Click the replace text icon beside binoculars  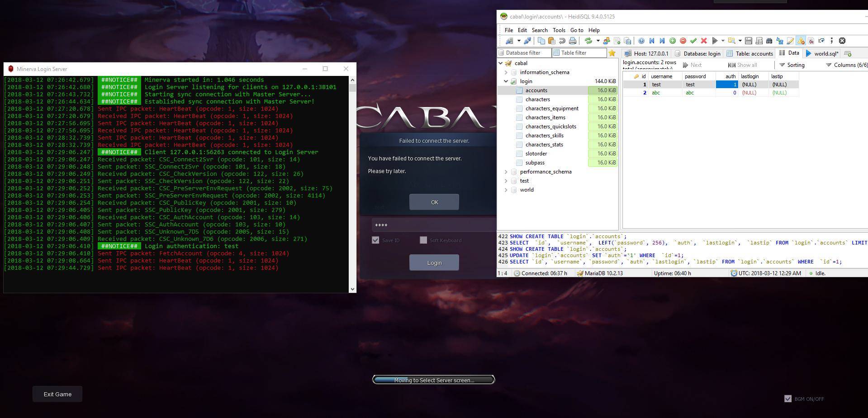780,41
